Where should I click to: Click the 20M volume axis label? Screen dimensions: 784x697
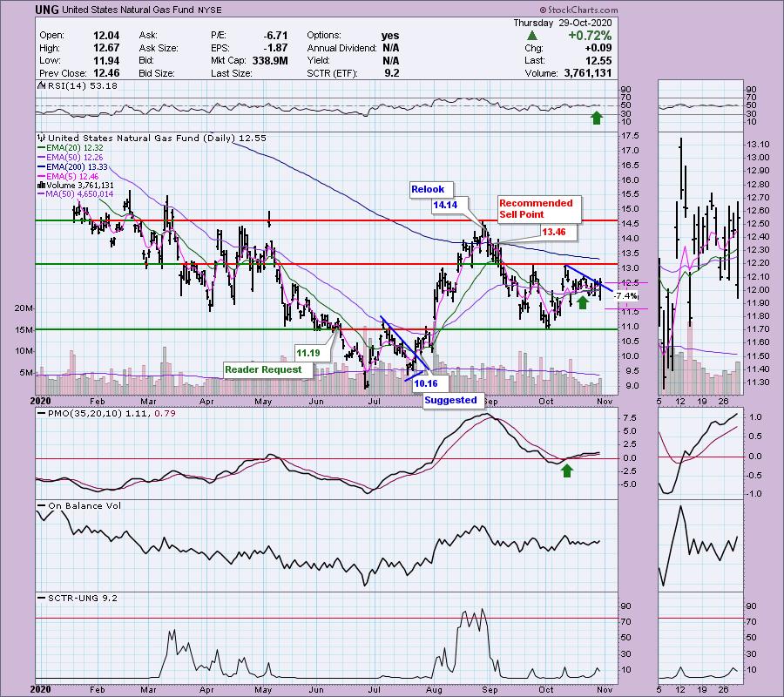pyautogui.click(x=24, y=308)
